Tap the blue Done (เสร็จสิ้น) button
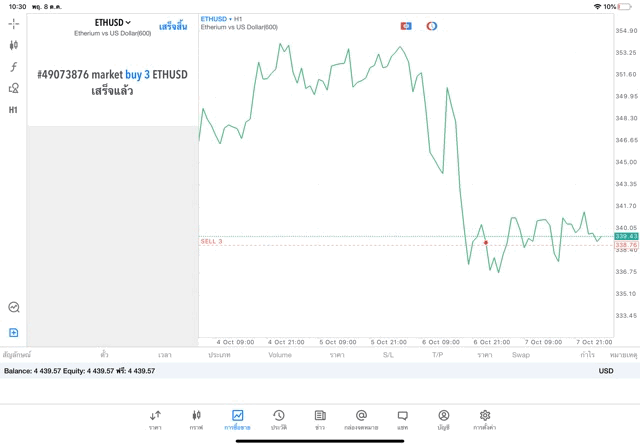The height and width of the screenshot is (447, 640). (x=173, y=26)
